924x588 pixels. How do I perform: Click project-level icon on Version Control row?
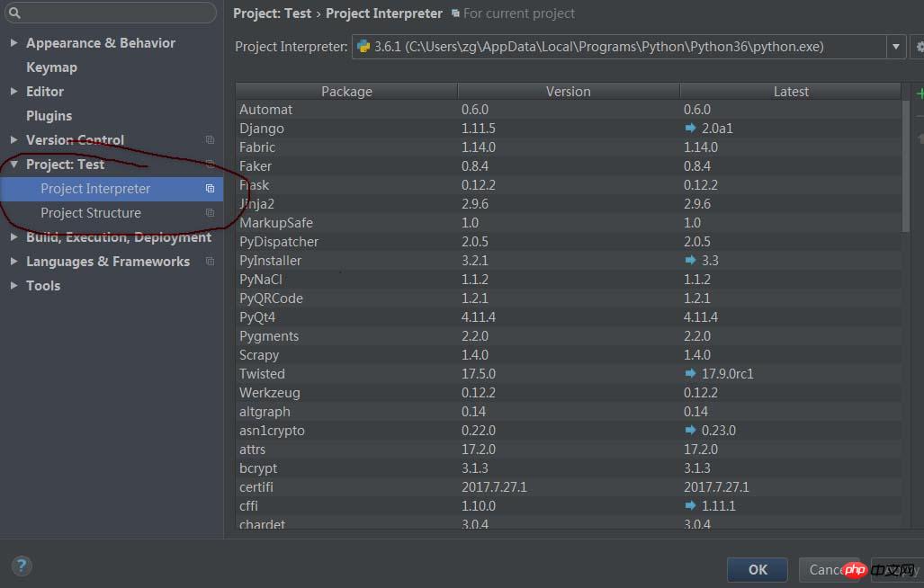(210, 139)
